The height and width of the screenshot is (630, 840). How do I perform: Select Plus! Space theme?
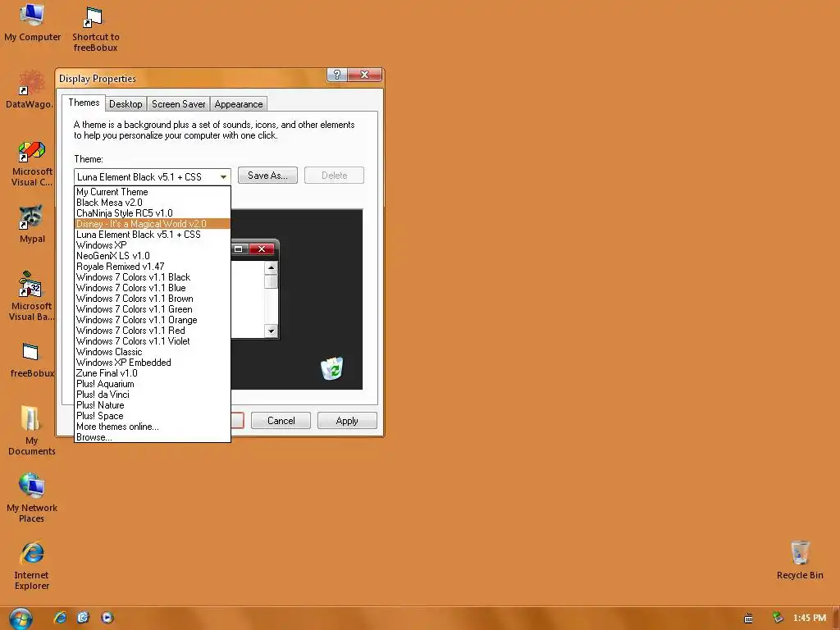(152, 416)
